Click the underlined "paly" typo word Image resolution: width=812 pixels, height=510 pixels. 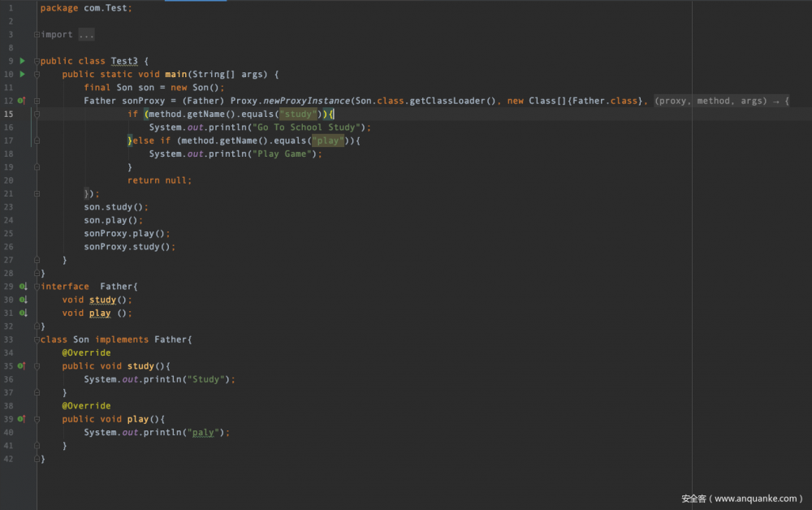[x=203, y=432]
